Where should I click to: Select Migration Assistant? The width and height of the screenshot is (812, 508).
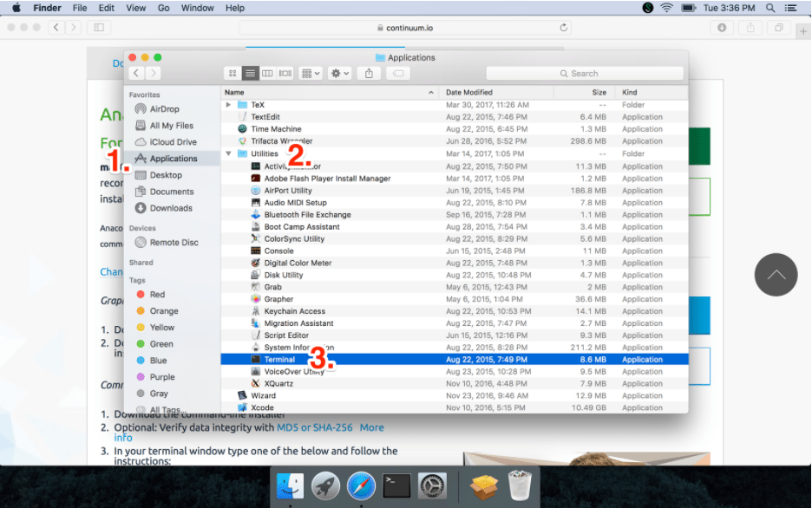pyautogui.click(x=455, y=323)
